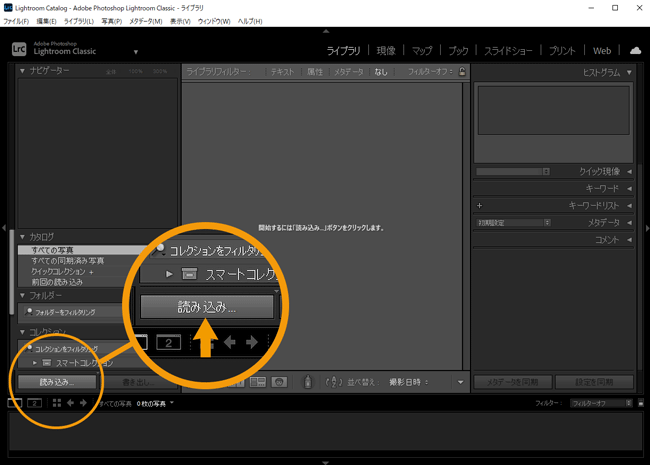Open the フィルターオフ preset dropdown in filter bar
The image size is (650, 465).
pos(430,71)
